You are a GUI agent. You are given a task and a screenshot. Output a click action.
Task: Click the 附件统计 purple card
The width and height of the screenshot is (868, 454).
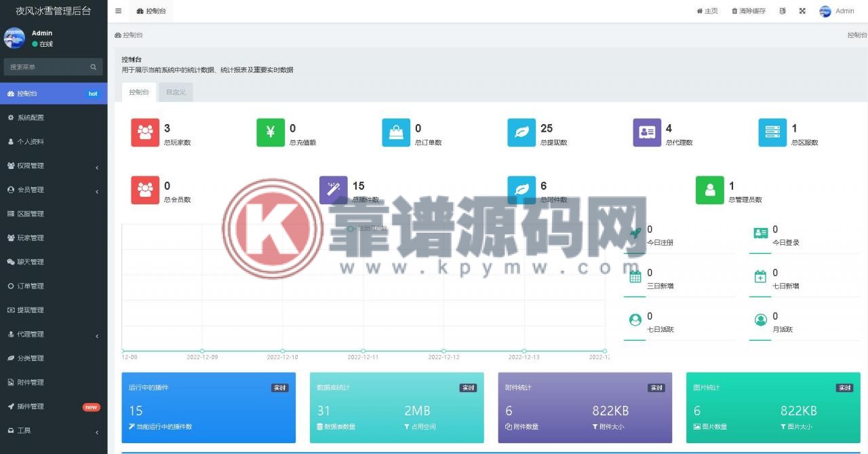[585, 407]
